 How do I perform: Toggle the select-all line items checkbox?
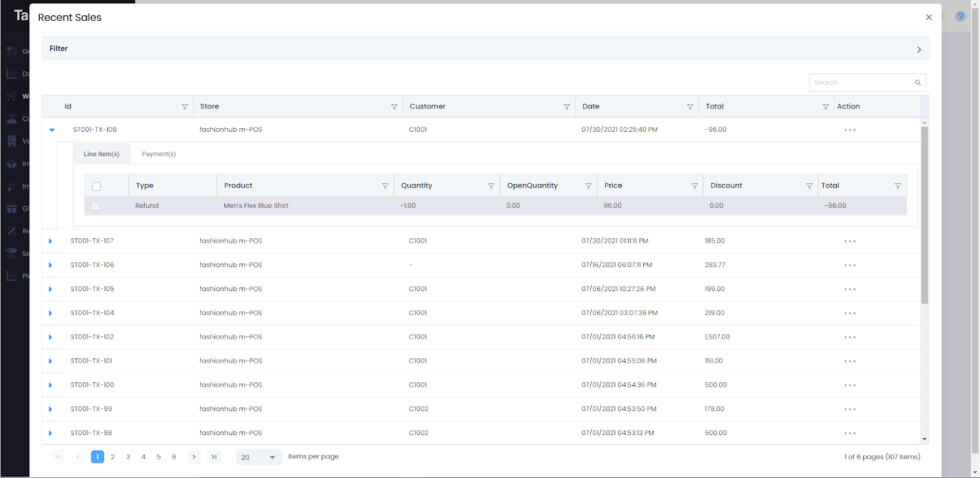click(x=96, y=186)
